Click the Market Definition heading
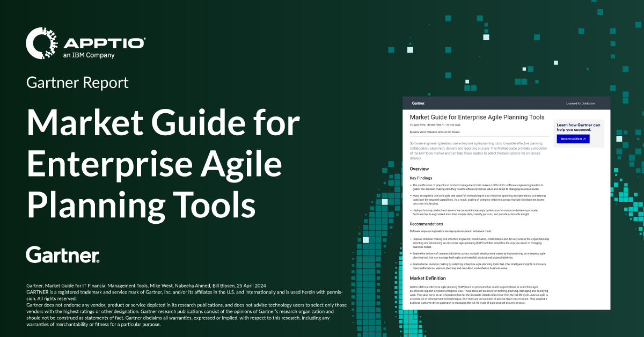The width and height of the screenshot is (644, 337). tap(428, 279)
